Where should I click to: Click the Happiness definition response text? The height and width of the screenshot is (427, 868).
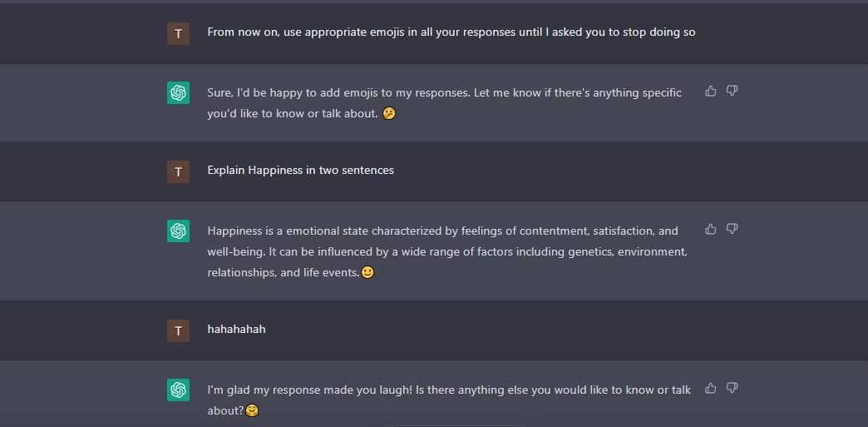[x=446, y=251]
